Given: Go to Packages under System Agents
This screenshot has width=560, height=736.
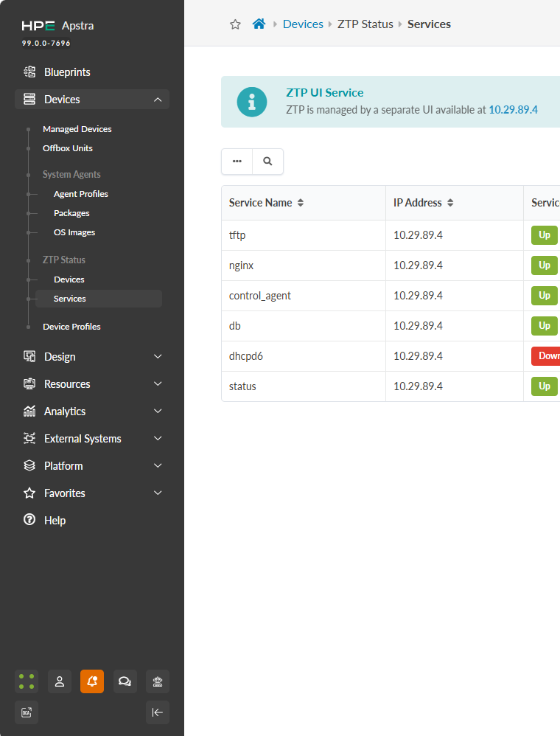Looking at the screenshot, I should [71, 213].
